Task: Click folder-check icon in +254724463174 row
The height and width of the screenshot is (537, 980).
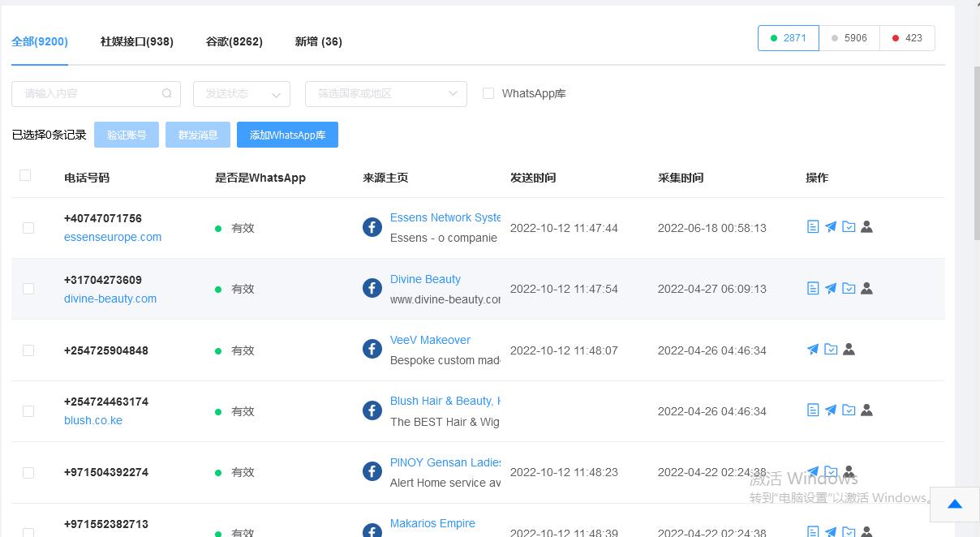Action: coord(849,410)
